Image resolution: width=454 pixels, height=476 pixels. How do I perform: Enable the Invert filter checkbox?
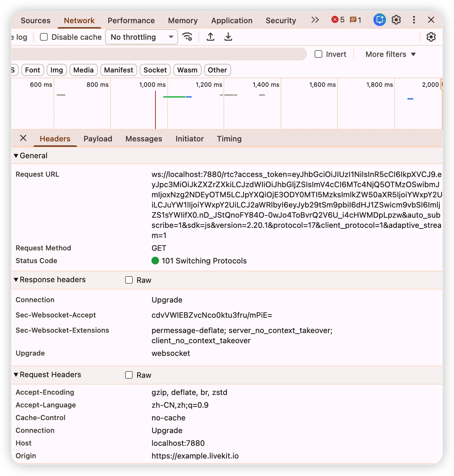pos(318,54)
